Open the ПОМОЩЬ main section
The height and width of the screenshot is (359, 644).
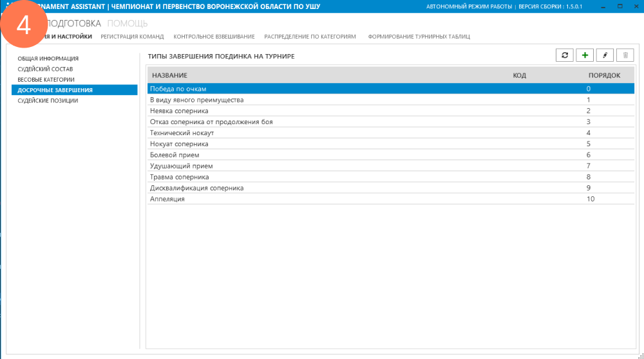click(x=128, y=23)
